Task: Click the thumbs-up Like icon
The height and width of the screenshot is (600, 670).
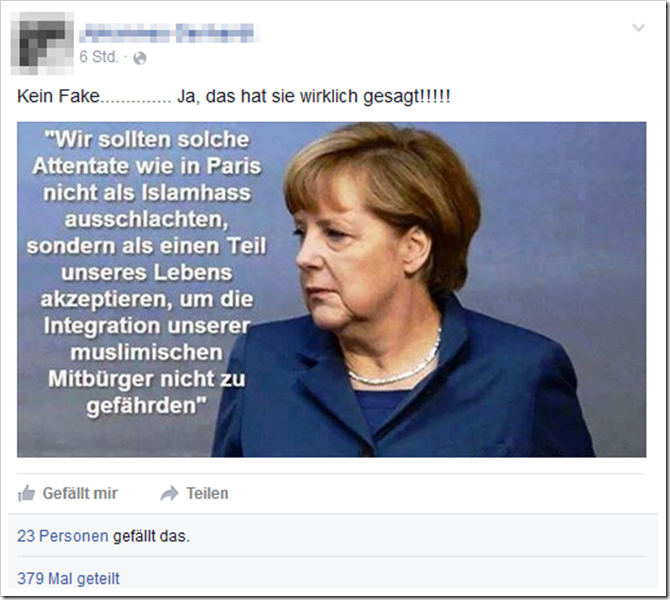Action: click(x=26, y=493)
